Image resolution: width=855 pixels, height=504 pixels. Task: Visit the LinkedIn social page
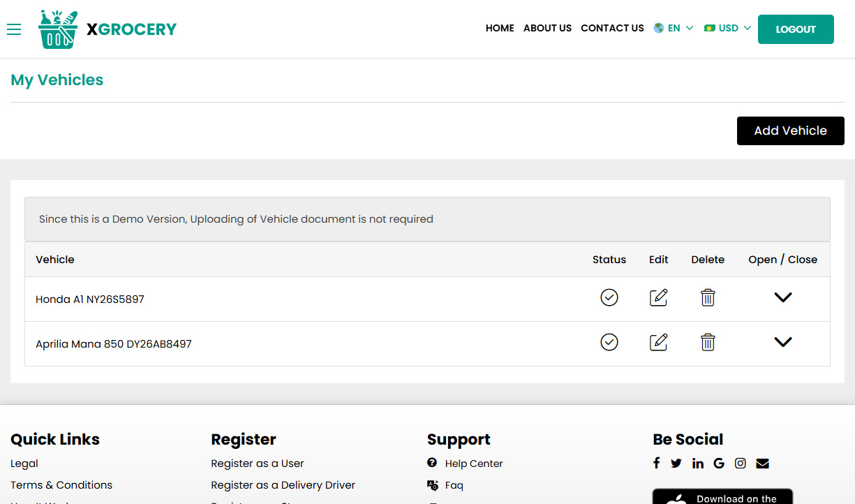coord(698,464)
